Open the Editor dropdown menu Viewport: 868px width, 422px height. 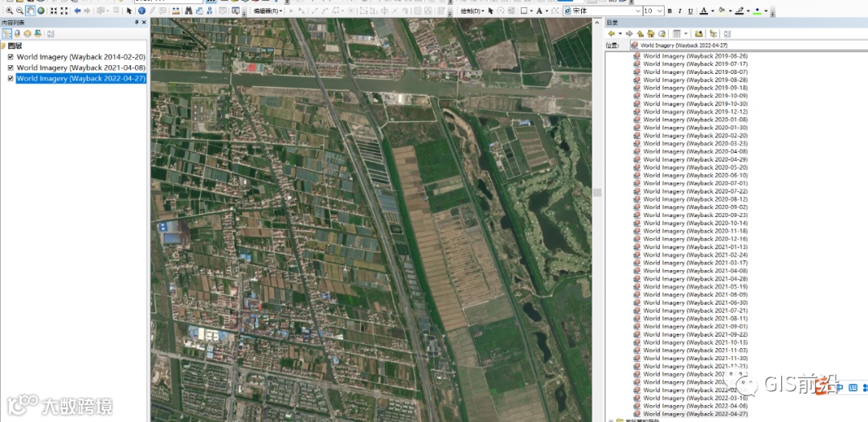pyautogui.click(x=268, y=11)
